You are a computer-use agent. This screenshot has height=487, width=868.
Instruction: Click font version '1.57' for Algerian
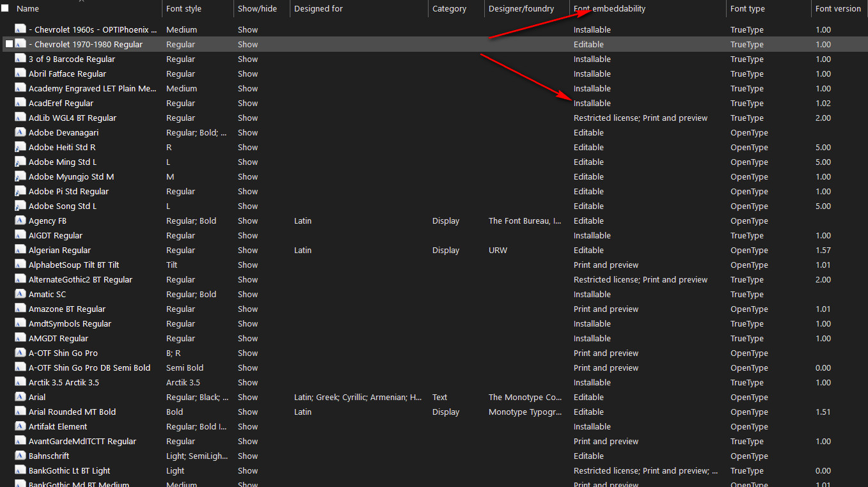click(823, 250)
